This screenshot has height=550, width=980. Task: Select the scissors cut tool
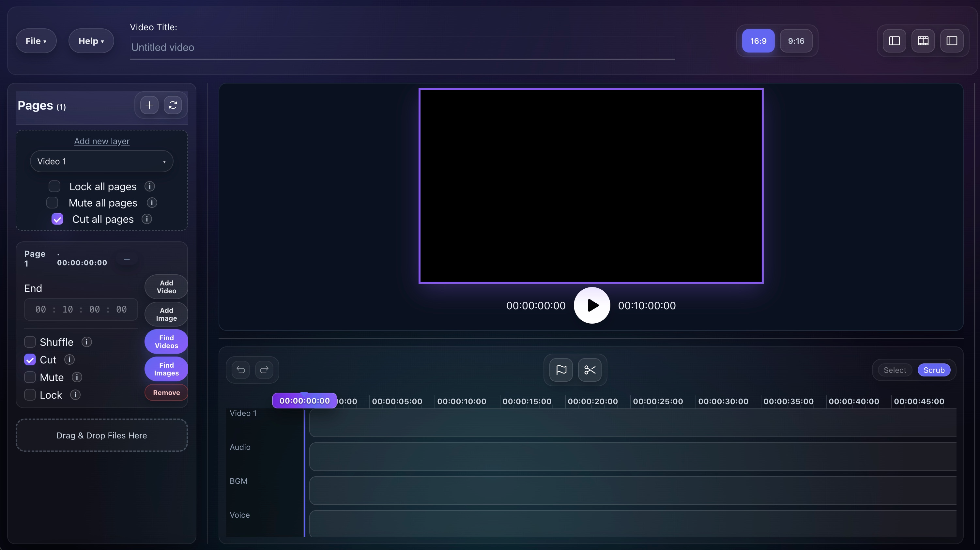[590, 370]
